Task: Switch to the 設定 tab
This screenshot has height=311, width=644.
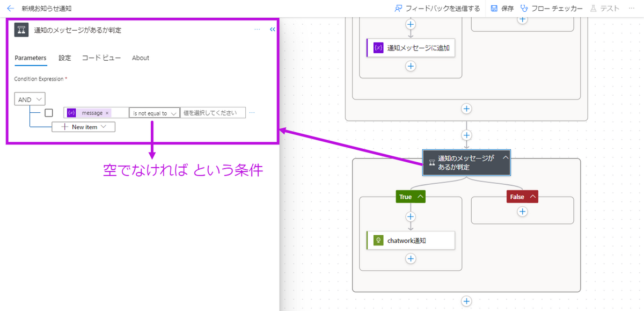Action: point(64,58)
